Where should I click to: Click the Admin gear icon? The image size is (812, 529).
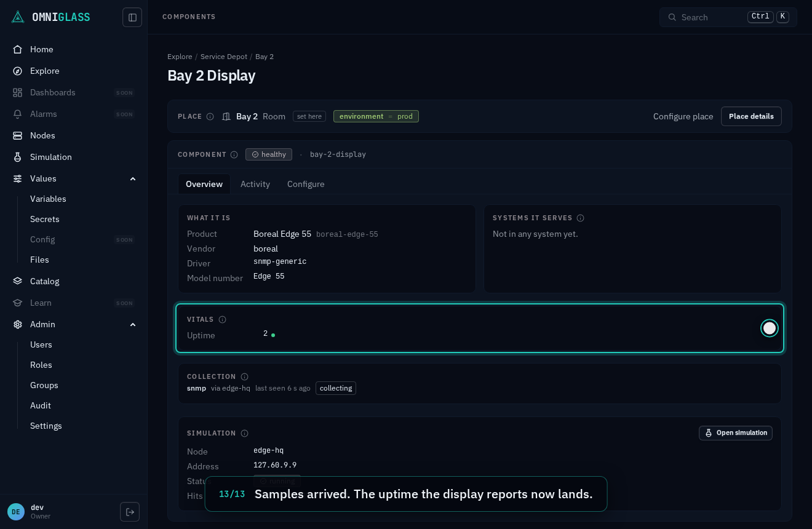pyautogui.click(x=18, y=324)
